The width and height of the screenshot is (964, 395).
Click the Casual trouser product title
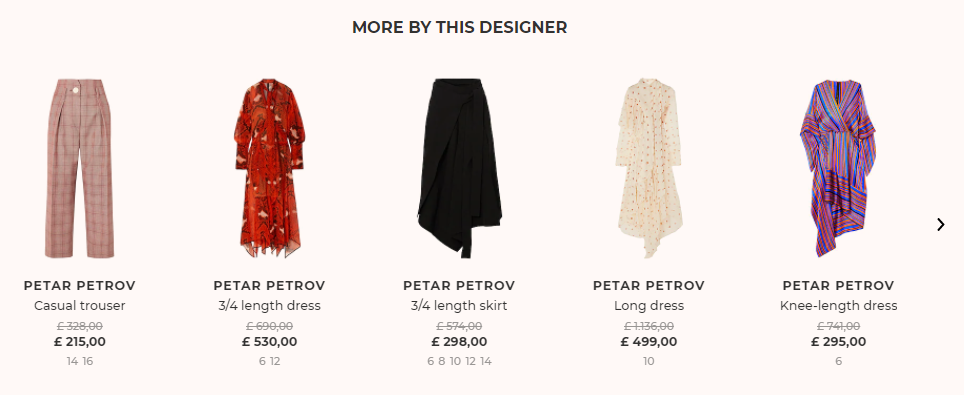80,306
